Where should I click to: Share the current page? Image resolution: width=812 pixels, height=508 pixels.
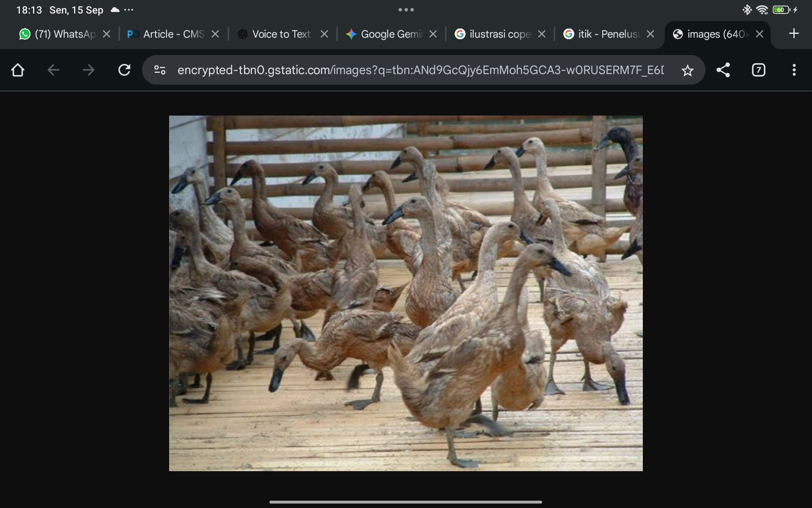coord(723,70)
